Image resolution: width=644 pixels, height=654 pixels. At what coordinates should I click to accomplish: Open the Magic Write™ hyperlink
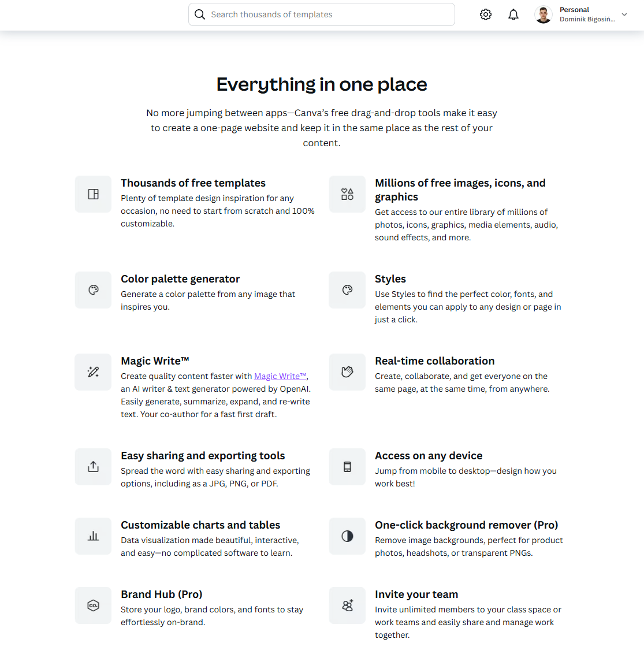[x=280, y=376]
